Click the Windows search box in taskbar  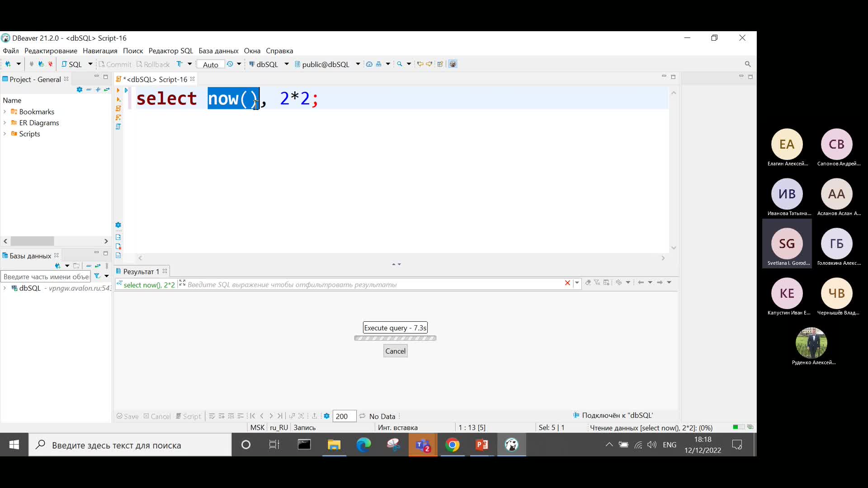click(130, 445)
